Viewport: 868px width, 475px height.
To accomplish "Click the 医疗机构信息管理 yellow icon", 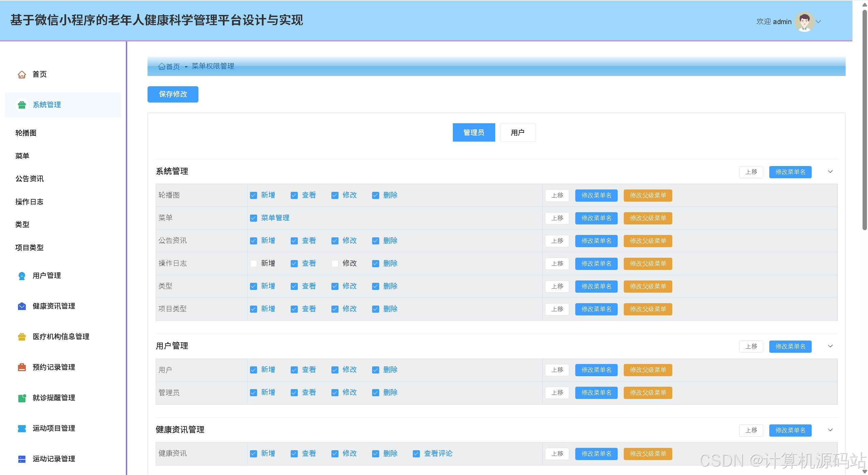I will click(22, 337).
